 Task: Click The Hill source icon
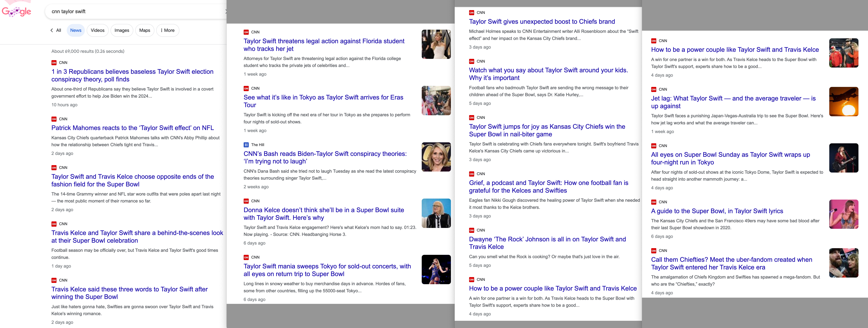point(246,145)
